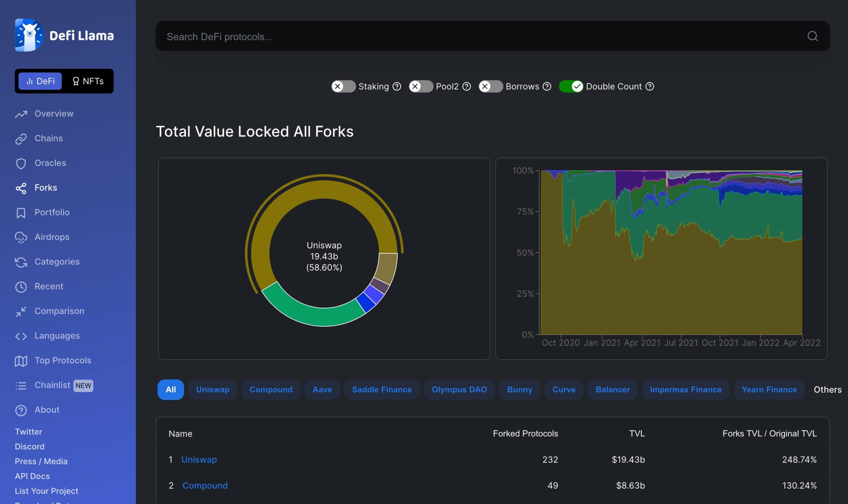Sort by Forks TVL / Original TVL header
The width and height of the screenshot is (848, 504).
pyautogui.click(x=769, y=434)
